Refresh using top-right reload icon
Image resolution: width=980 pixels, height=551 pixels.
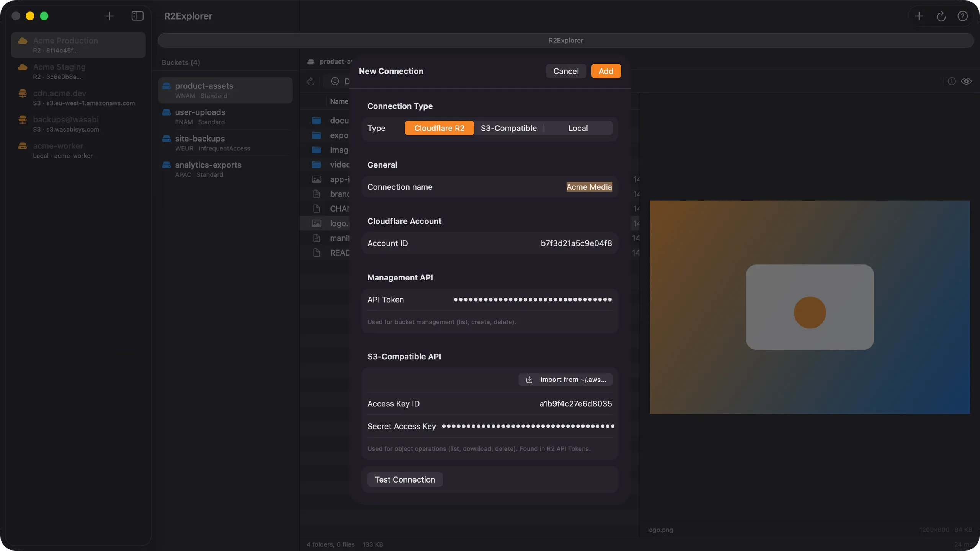941,16
